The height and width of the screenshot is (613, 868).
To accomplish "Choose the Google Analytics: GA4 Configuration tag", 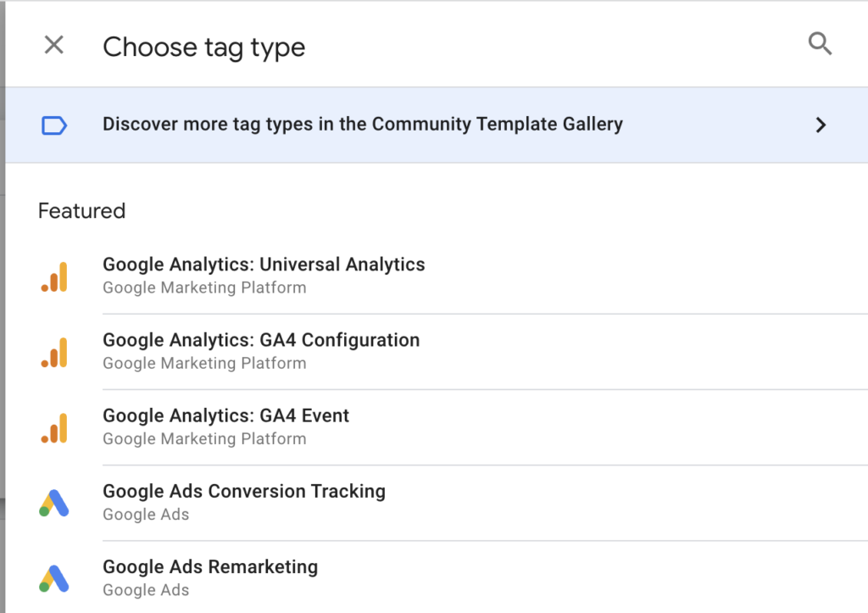I will point(261,339).
